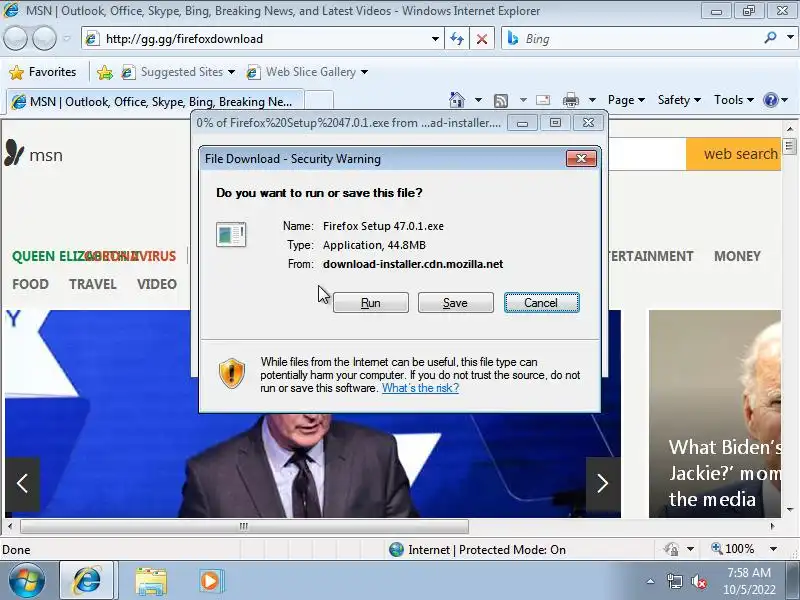Click the Refresh page icon
This screenshot has width=800, height=600.
(x=457, y=39)
